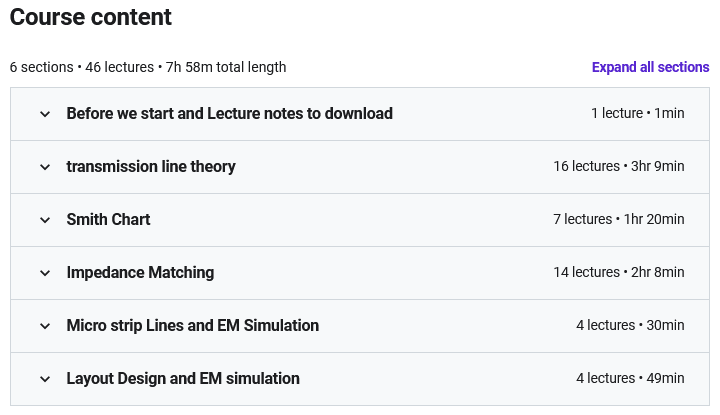Select the transmission line theory title
This screenshot has height=415, width=720.
tap(151, 166)
